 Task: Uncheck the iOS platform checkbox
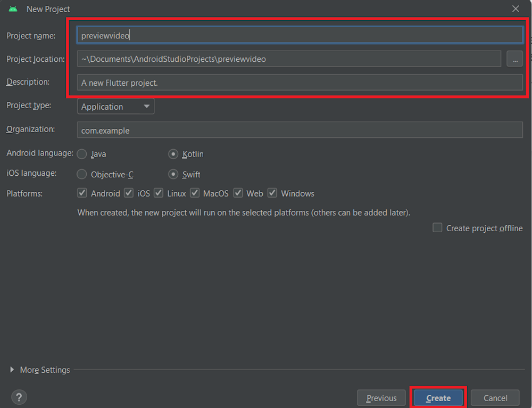click(129, 193)
